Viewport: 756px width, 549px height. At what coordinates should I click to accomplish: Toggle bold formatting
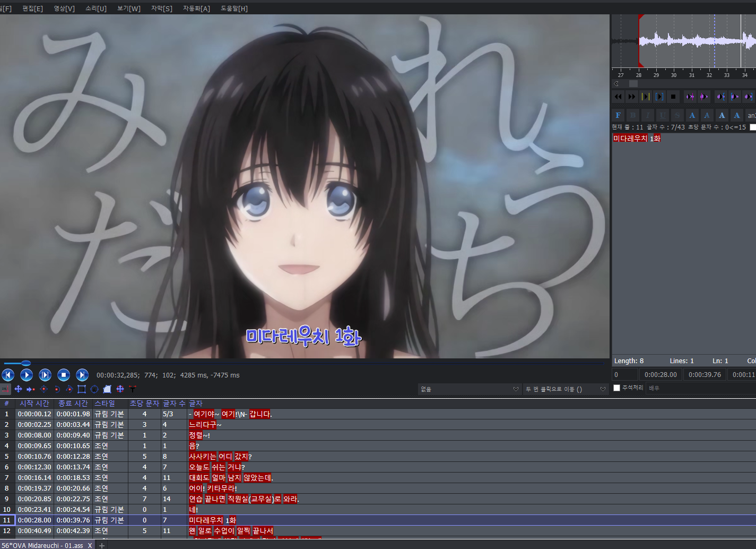633,115
